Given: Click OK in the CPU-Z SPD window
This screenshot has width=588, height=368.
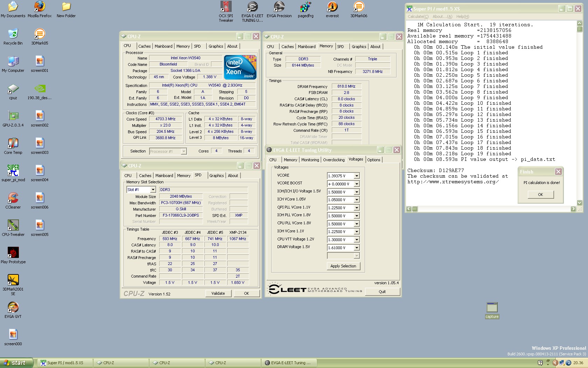Looking at the screenshot, I should 246,293.
